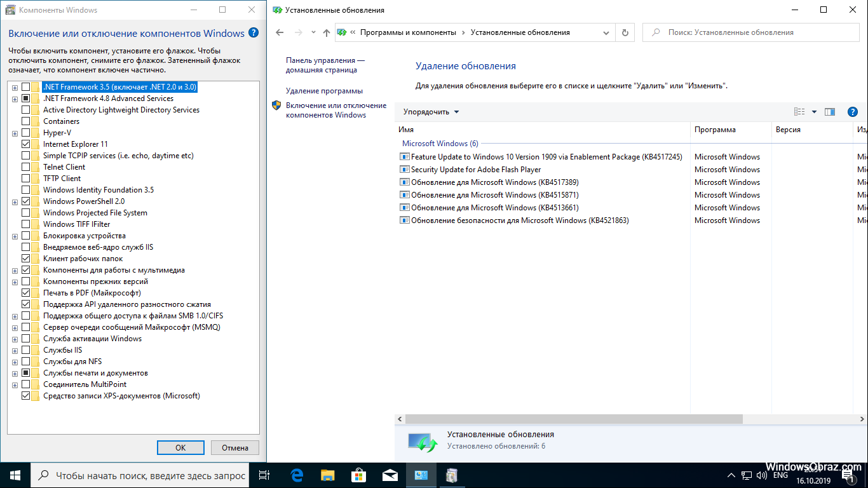Change view layout icon

tap(799, 112)
